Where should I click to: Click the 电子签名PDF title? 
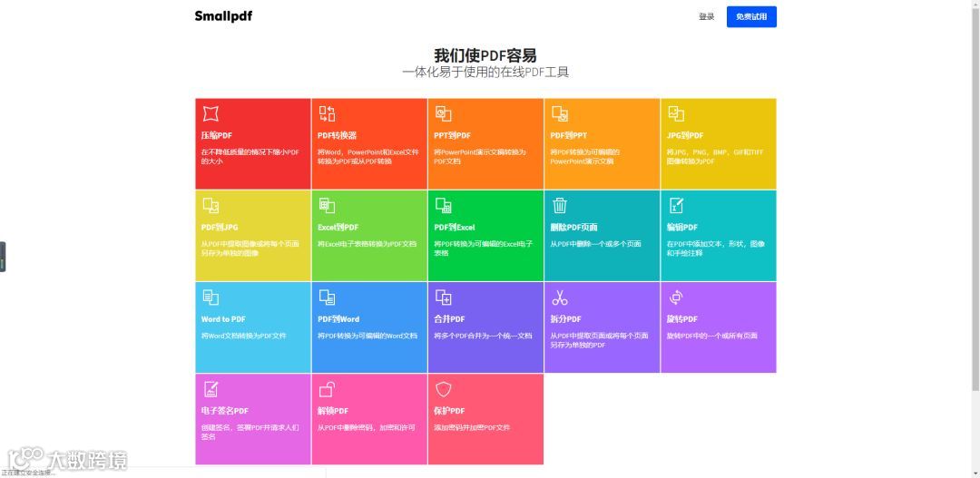[x=224, y=411]
